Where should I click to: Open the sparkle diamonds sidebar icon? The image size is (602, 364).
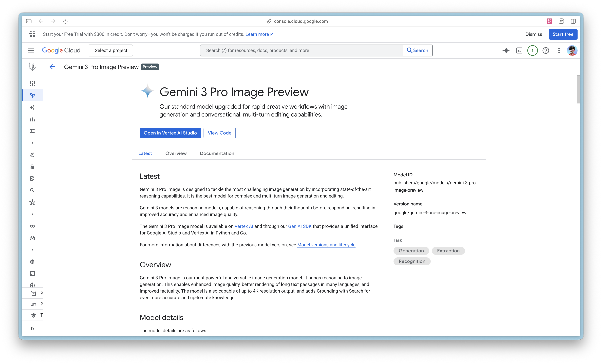click(x=32, y=107)
